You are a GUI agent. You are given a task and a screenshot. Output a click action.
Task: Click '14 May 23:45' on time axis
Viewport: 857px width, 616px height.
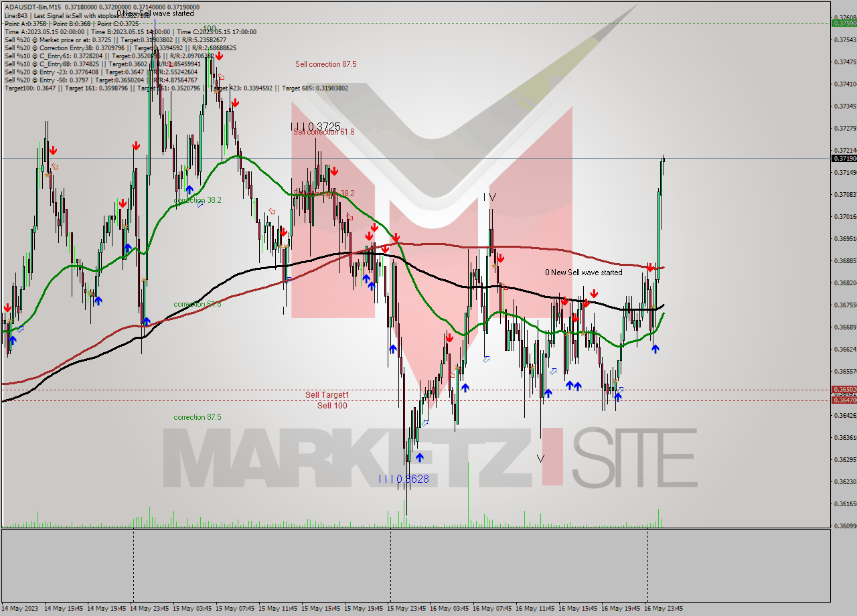(149, 609)
